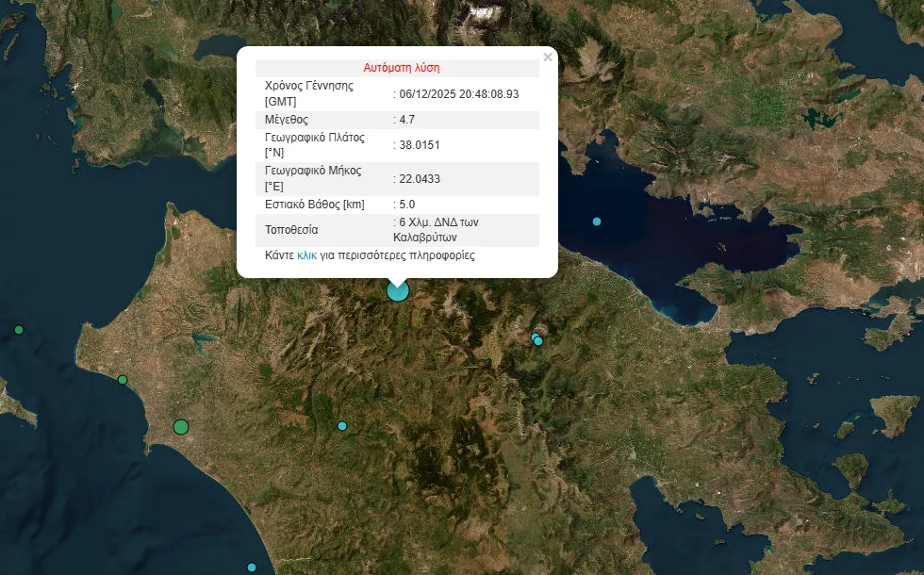
Task: Close the earthquake info popup
Action: pyautogui.click(x=548, y=57)
